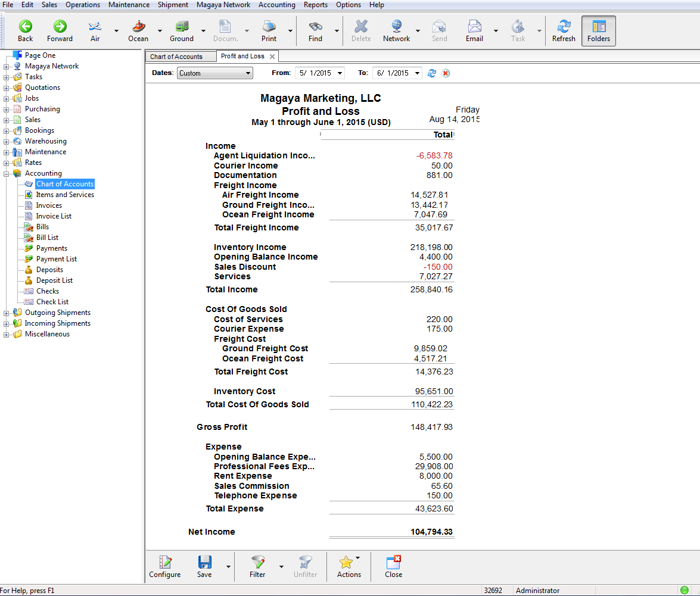Open the Ocean button dropdown arrow
This screenshot has height=596, width=700.
pyautogui.click(x=160, y=31)
